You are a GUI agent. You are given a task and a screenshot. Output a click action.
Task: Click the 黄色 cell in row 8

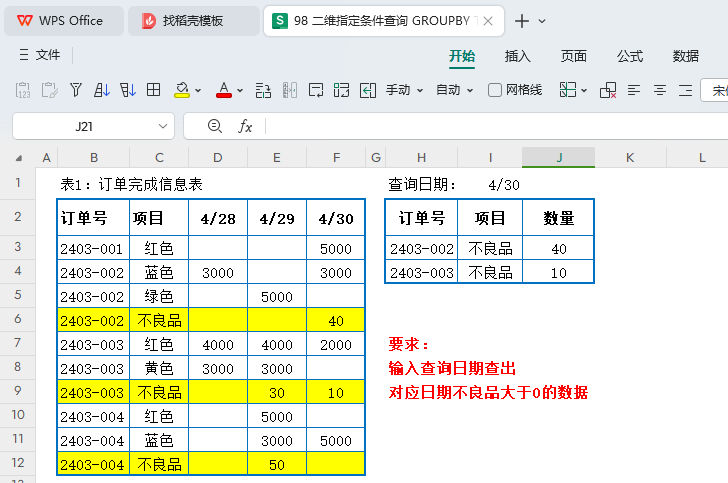click(159, 368)
